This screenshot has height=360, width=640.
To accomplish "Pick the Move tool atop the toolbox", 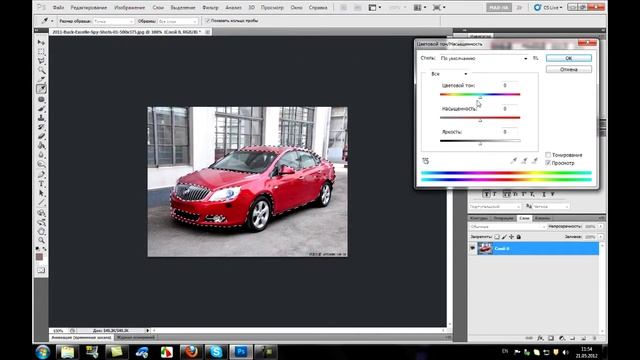I will click(x=41, y=42).
